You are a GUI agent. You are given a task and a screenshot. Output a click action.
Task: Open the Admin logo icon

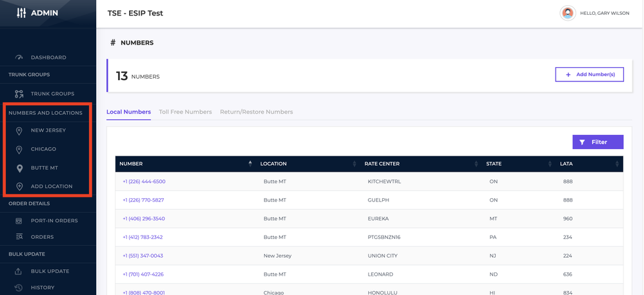click(21, 13)
